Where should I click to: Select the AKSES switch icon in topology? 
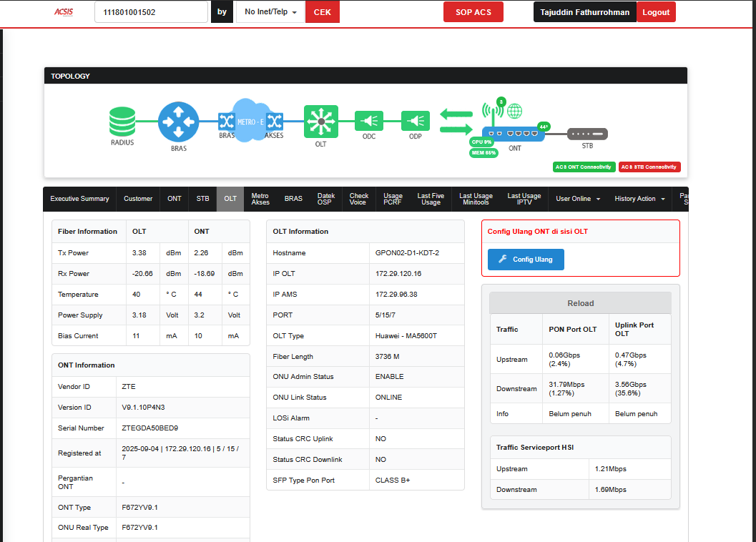click(275, 121)
